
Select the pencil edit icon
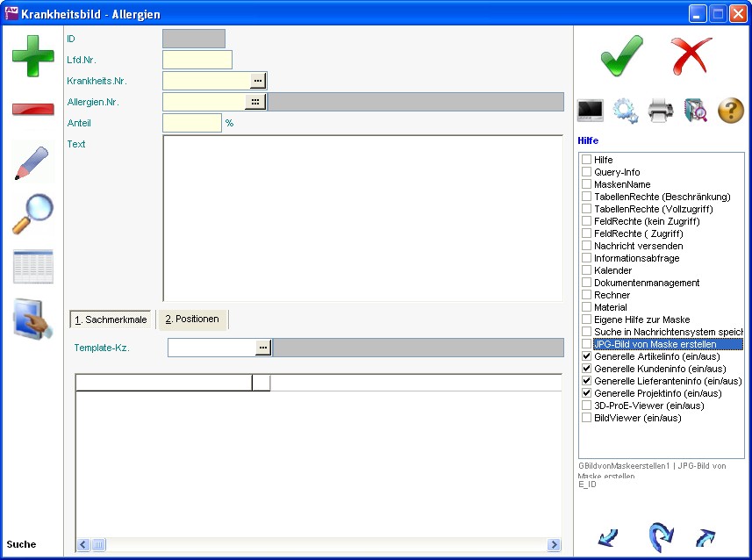pyautogui.click(x=32, y=163)
